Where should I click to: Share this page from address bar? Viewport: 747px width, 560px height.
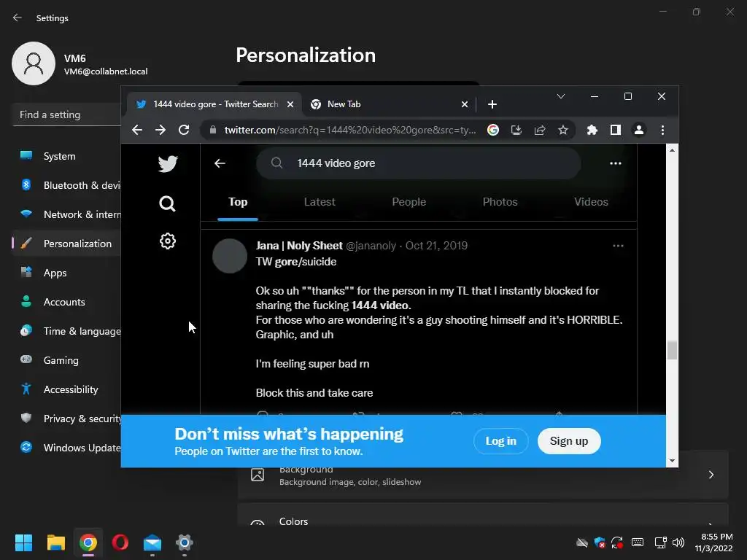pos(540,130)
